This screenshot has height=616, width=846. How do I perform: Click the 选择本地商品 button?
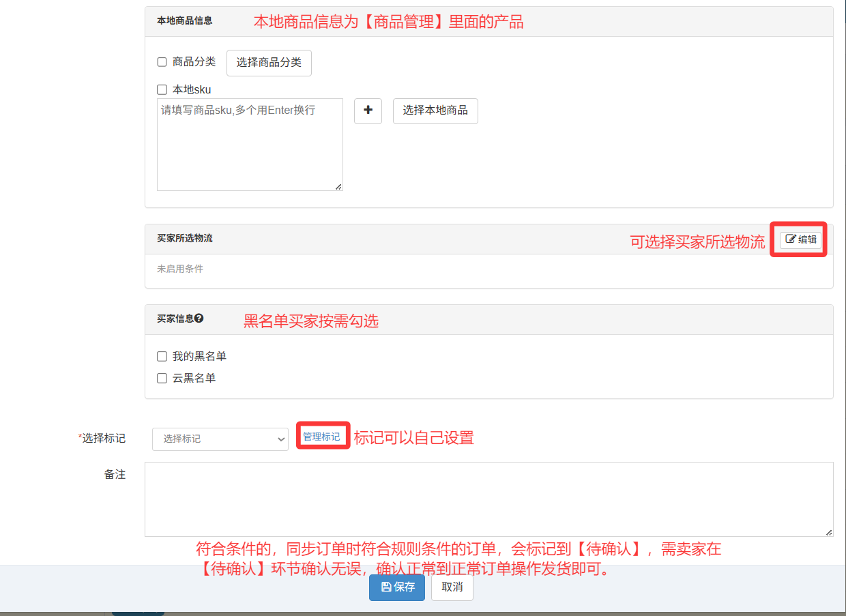435,111
